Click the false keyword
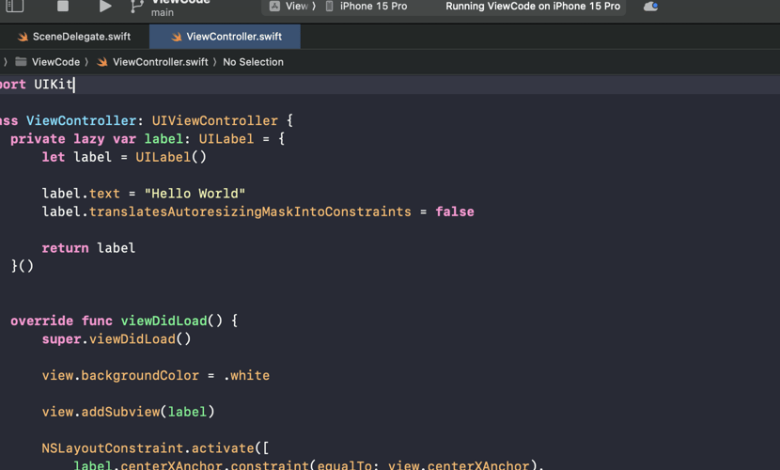This screenshot has width=780, height=470. pos(455,212)
